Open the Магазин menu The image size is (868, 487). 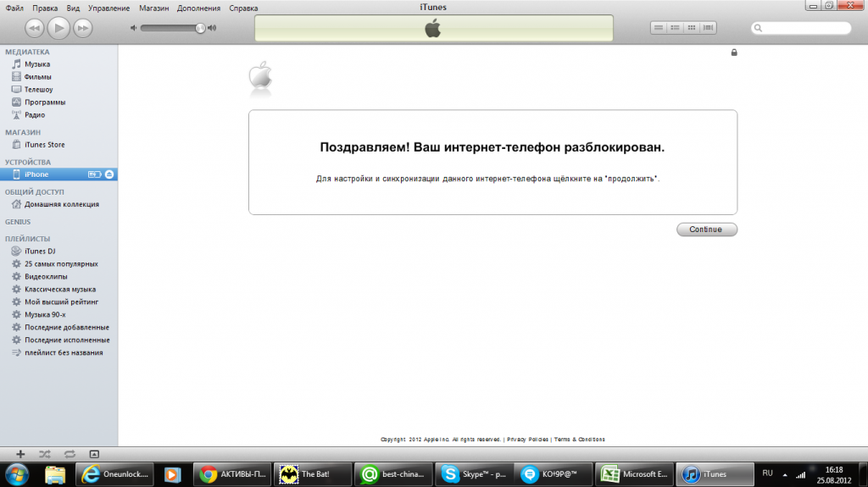(154, 8)
